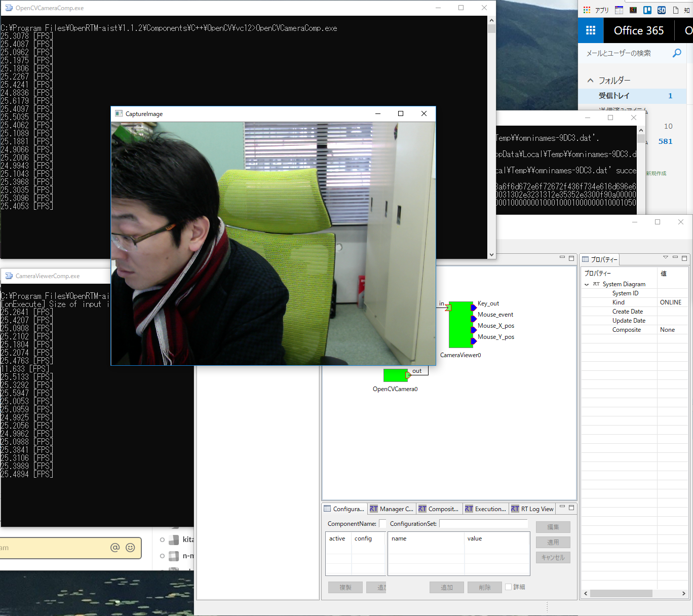This screenshot has width=693, height=616.
Task: Click the CaptureImage window title icon
Action: click(119, 113)
